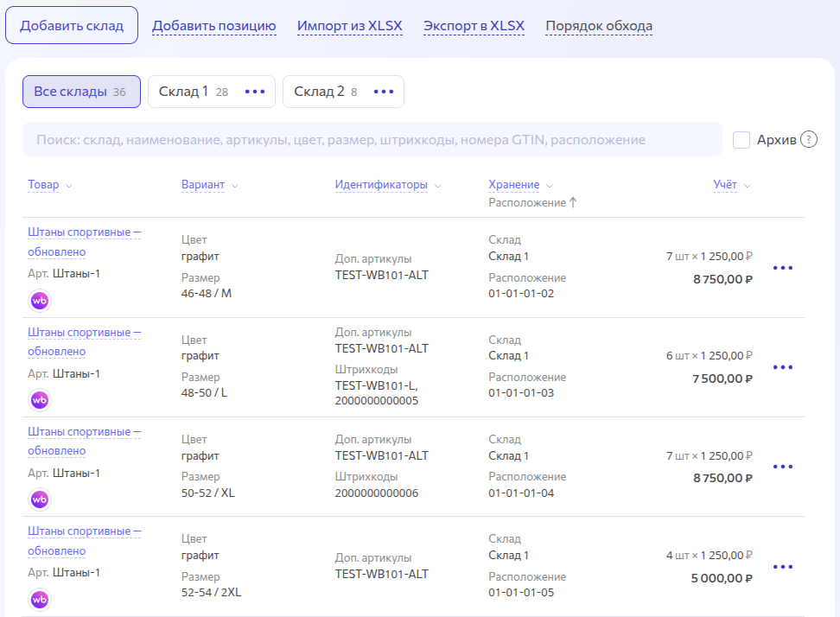Open the Порядок обхода link
Image resolution: width=840 pixels, height=617 pixels.
pyautogui.click(x=599, y=26)
